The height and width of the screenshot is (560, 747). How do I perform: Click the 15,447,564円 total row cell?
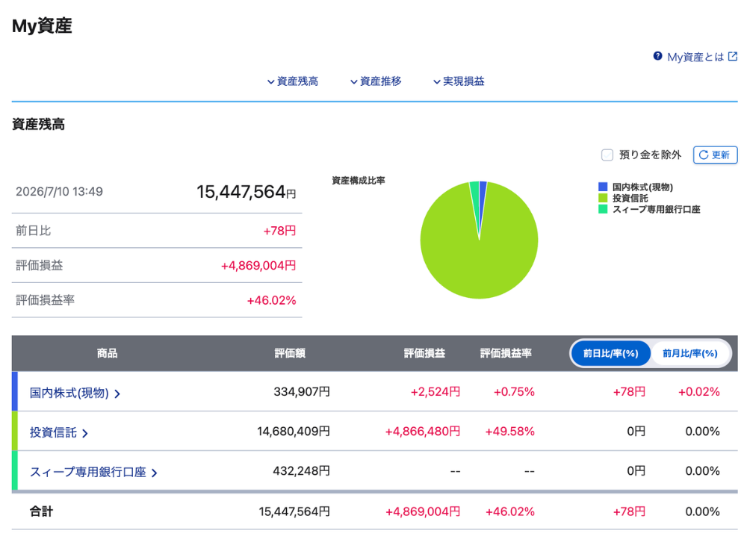(294, 512)
